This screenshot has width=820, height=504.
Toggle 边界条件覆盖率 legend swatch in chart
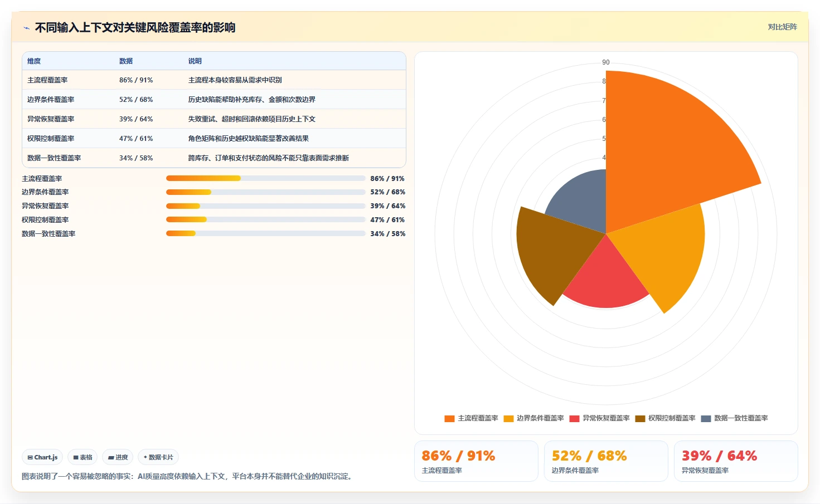coord(508,418)
